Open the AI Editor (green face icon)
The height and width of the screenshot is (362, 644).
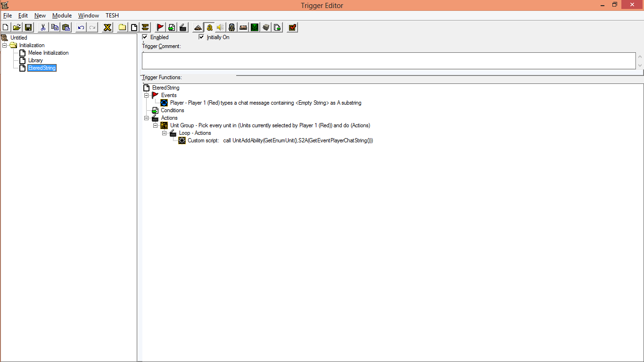coord(255,27)
